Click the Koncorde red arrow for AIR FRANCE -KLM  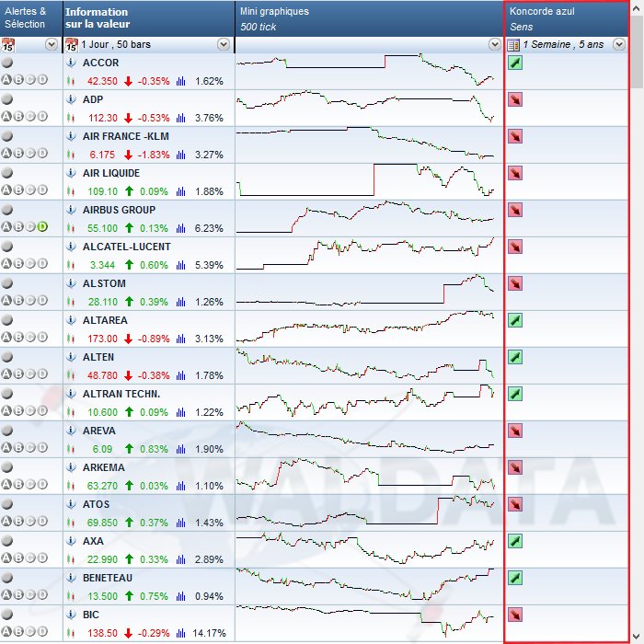(515, 136)
